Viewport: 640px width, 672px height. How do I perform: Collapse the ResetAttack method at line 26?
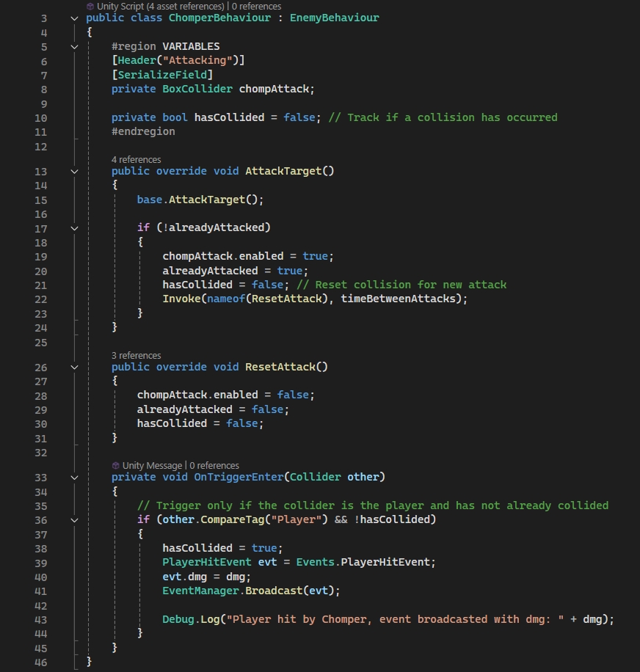coord(74,368)
